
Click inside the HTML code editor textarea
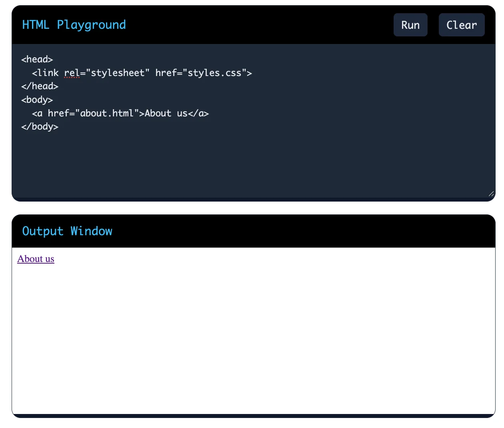pyautogui.click(x=254, y=121)
